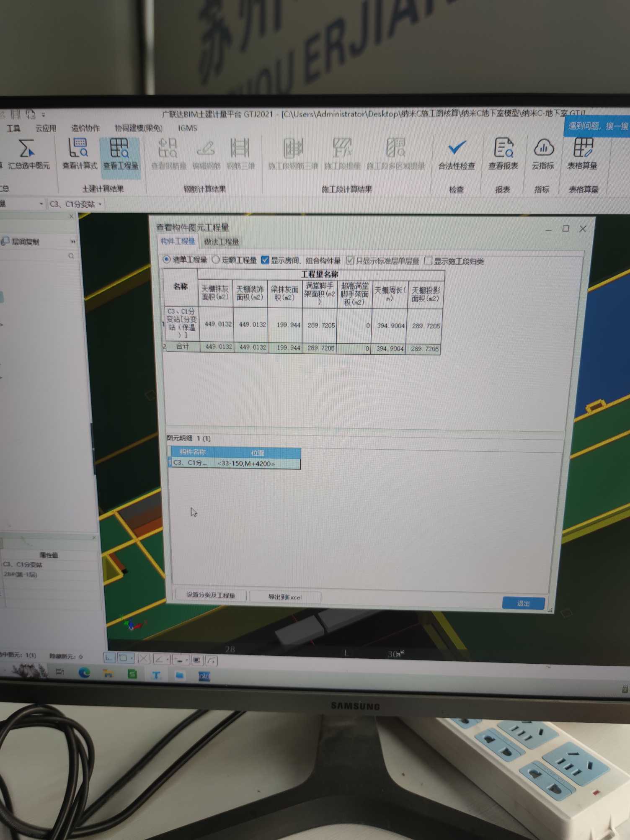
Task: Click 查看钢筋量 icon
Action: tap(168, 149)
